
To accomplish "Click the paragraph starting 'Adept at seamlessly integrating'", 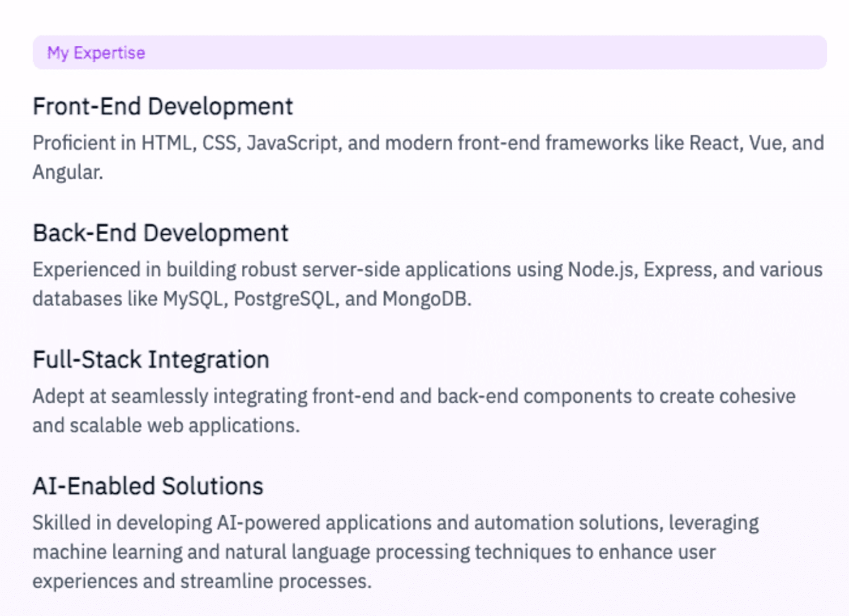I will 414,411.
